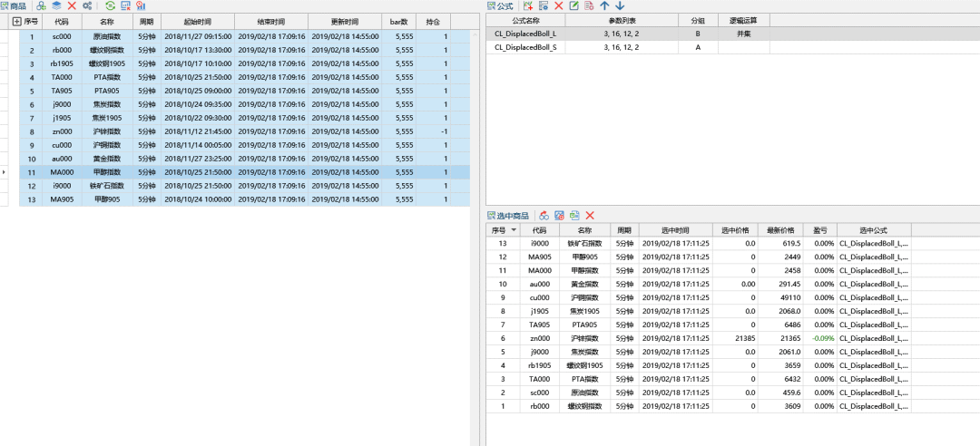
Task: Click the Excel export icon in 选中商品 toolbar
Action: point(574,216)
